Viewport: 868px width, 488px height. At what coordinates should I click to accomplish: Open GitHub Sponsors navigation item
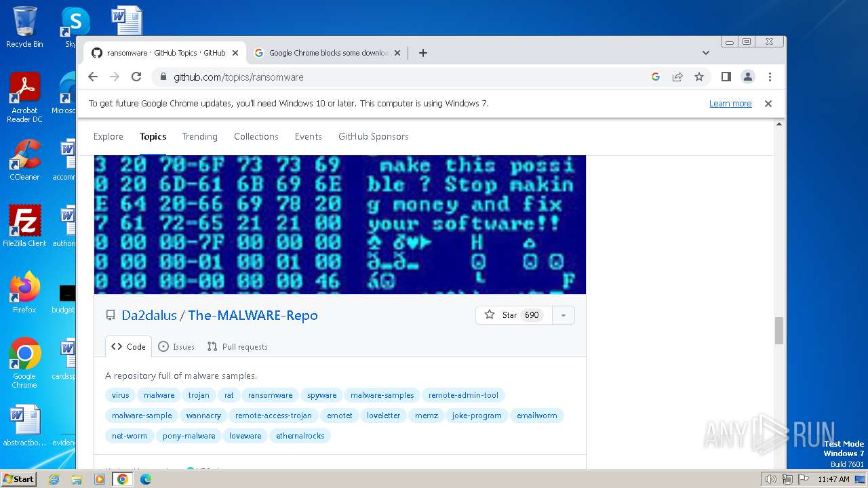[374, 136]
